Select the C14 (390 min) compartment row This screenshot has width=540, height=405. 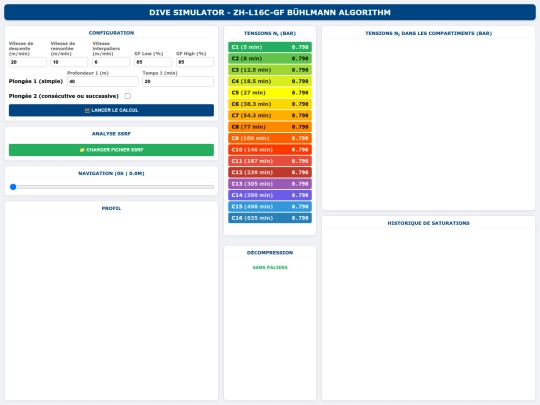(270, 195)
